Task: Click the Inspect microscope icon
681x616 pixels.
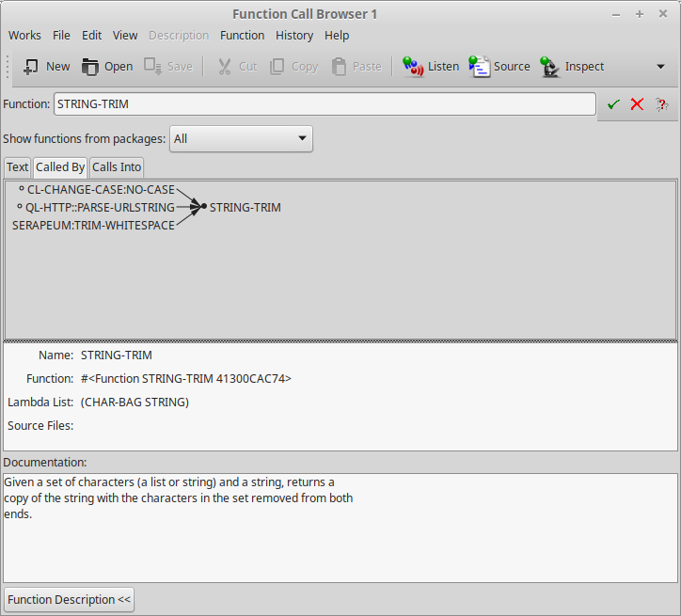Action: click(551, 67)
